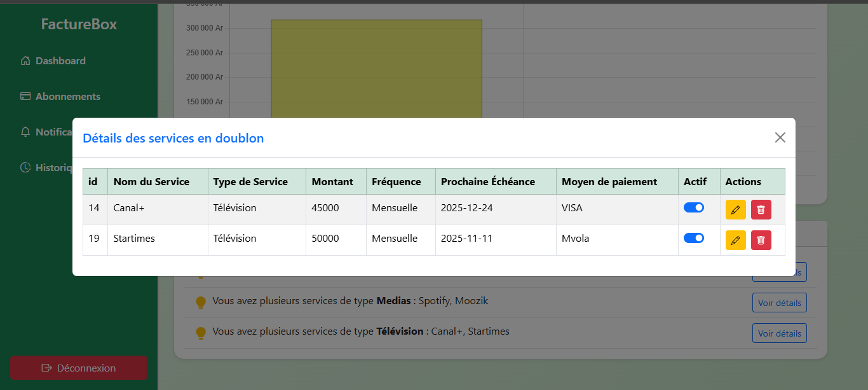Edit the Canal+ service with the pencil icon
This screenshot has width=868, height=390.
pyautogui.click(x=736, y=209)
